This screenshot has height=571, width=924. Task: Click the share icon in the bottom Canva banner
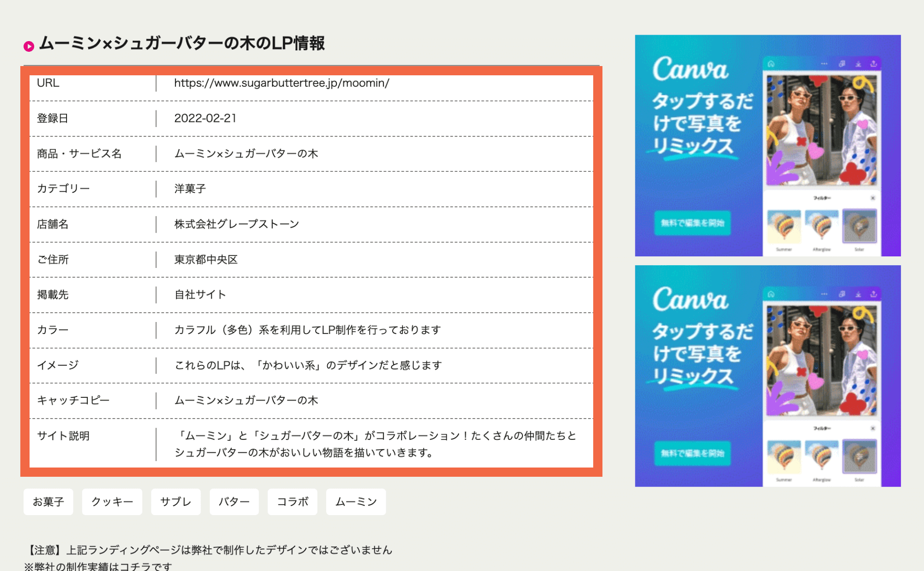(874, 295)
